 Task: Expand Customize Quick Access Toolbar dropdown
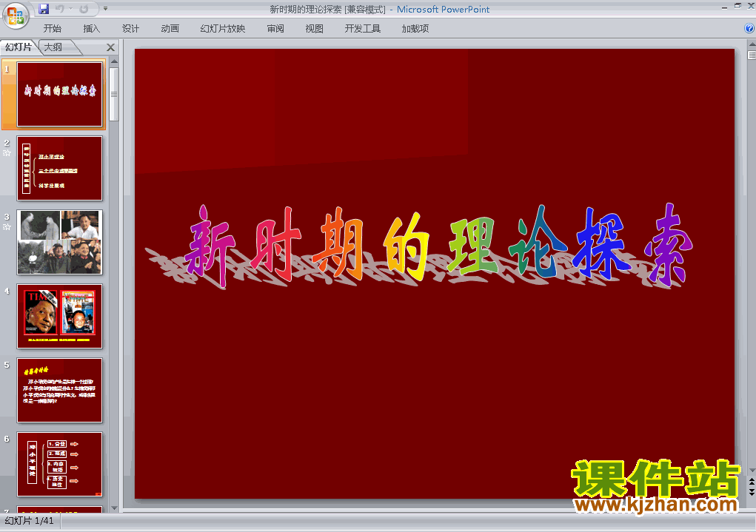106,9
